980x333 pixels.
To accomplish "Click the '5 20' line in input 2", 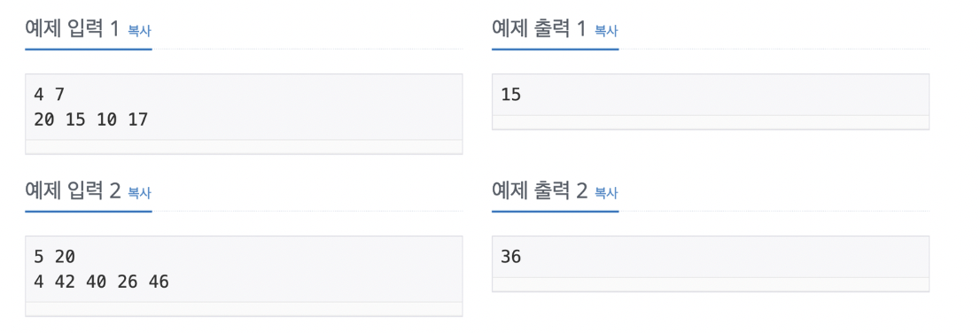I will pyautogui.click(x=54, y=257).
